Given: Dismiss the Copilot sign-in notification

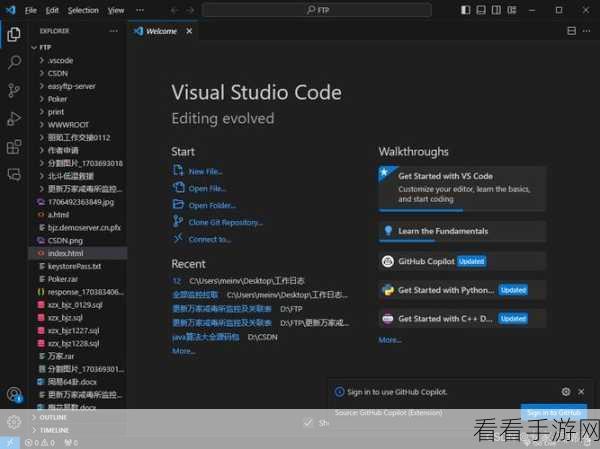Looking at the screenshot, I should 581,392.
